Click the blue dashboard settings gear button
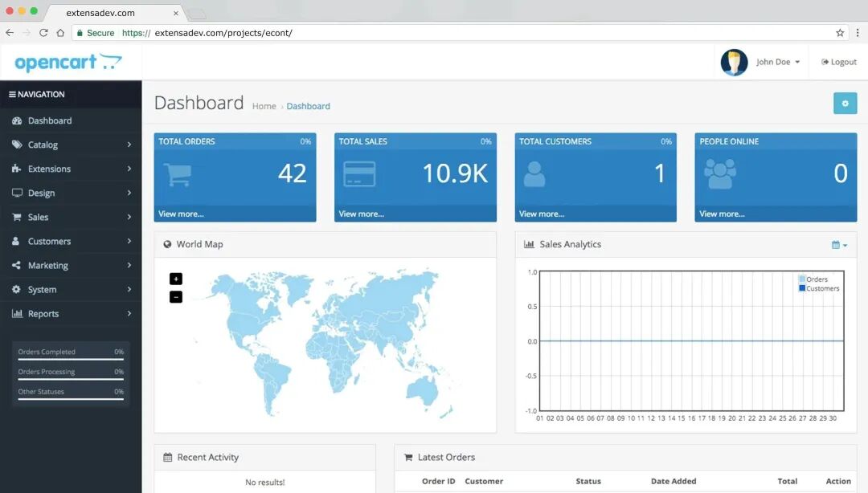The width and height of the screenshot is (868, 493). click(x=845, y=104)
